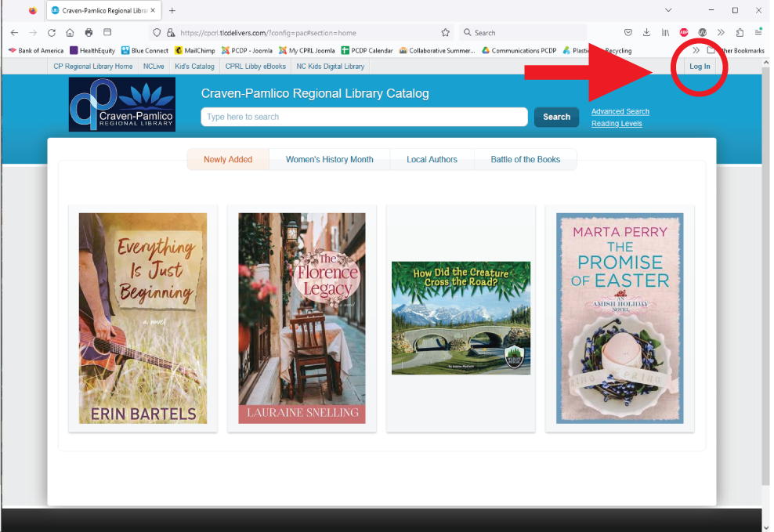Click the blue Search button
Screen dimensions: 774x532
556,117
